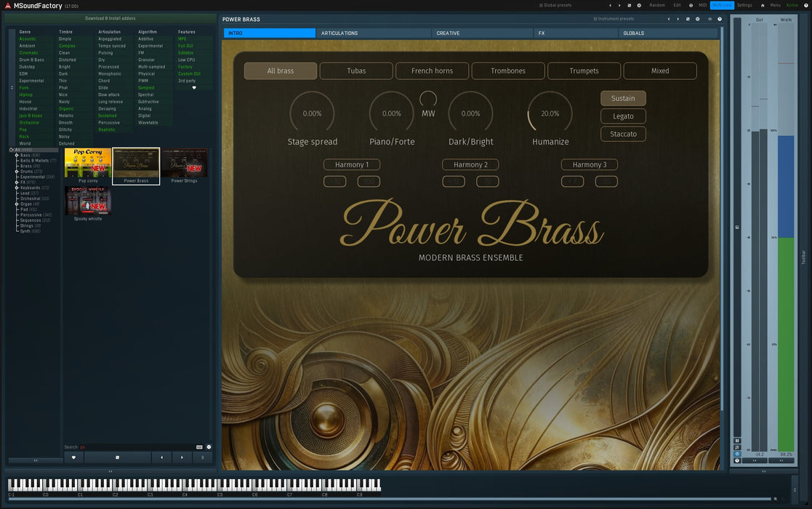Image resolution: width=812 pixels, height=509 pixels.
Task: Click the info icon beside the Edit menu
Action: tap(691, 5)
